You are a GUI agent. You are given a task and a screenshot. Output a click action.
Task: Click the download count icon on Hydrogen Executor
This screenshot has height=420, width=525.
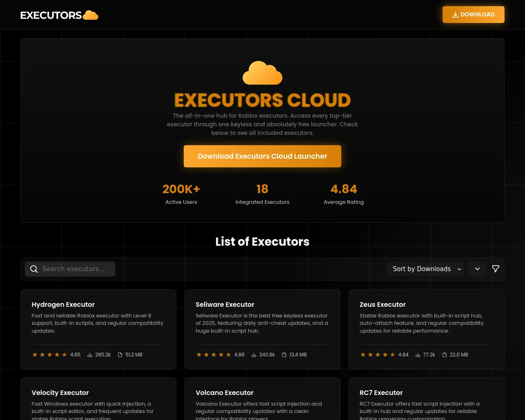90,355
